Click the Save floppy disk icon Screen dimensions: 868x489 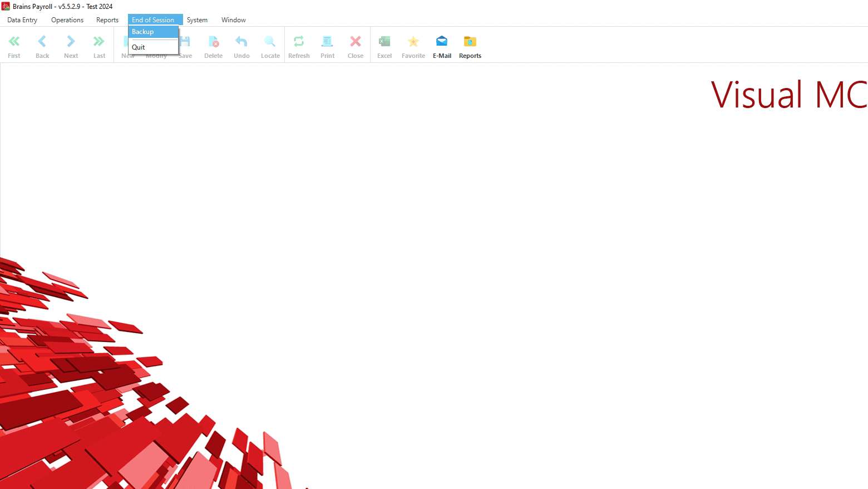click(x=186, y=41)
